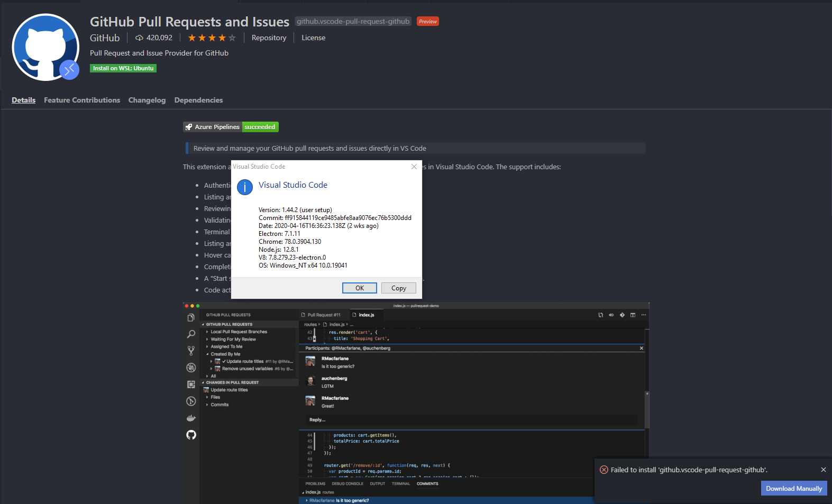Click the 'OS: Windows_NT x64 10.0.19041' line
This screenshot has height=504, width=832.
point(303,265)
